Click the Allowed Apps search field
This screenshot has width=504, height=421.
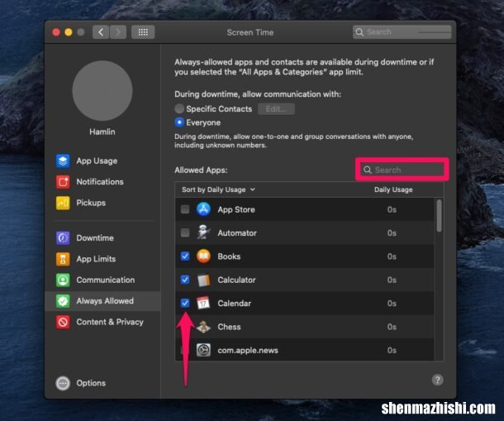[x=402, y=170]
